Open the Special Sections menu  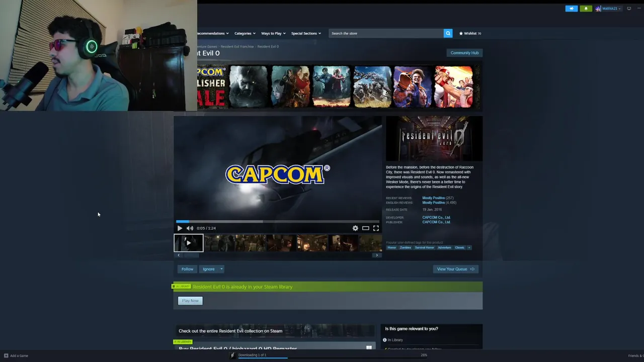[x=306, y=33]
